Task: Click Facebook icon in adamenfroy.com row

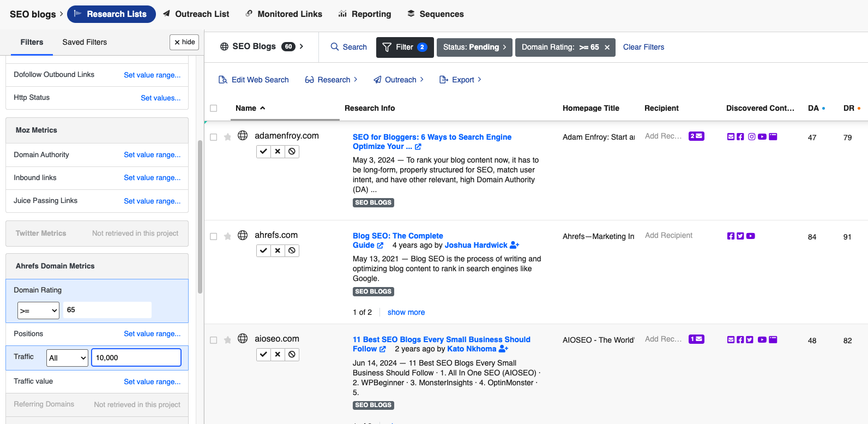Action: pos(740,136)
